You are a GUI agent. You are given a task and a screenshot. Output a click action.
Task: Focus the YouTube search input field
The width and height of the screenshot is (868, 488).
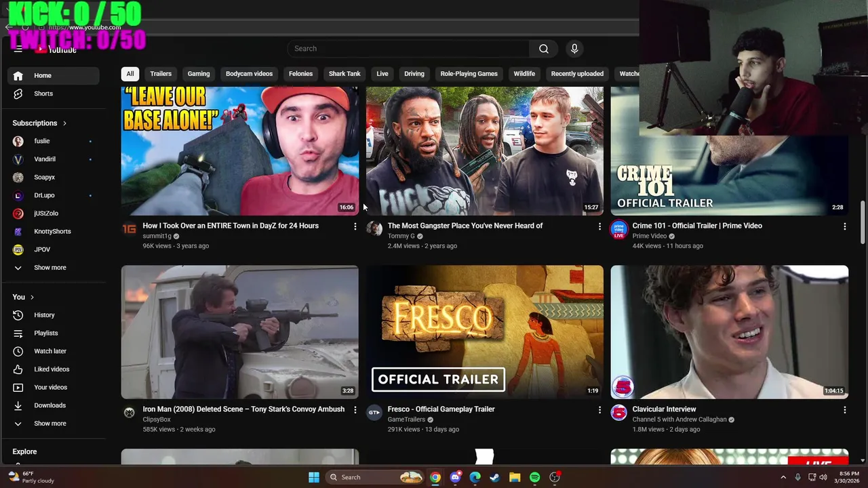coord(408,49)
